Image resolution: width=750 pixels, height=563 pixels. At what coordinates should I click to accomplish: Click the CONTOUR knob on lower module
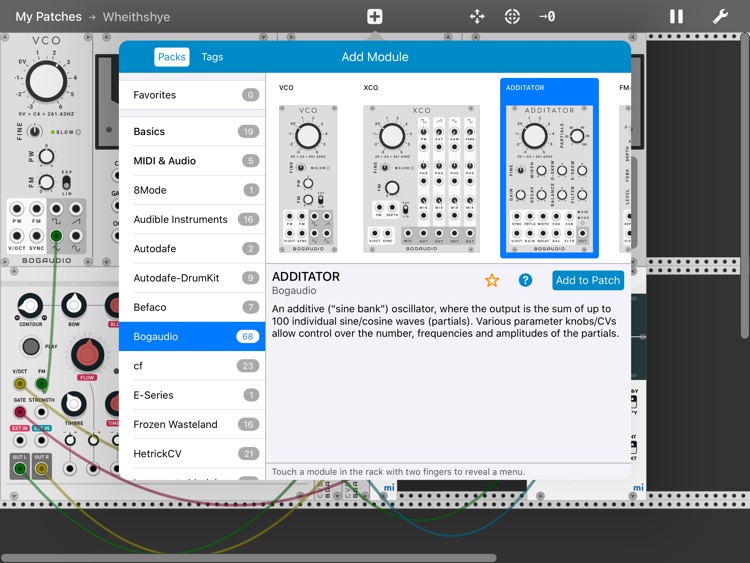coord(30,305)
